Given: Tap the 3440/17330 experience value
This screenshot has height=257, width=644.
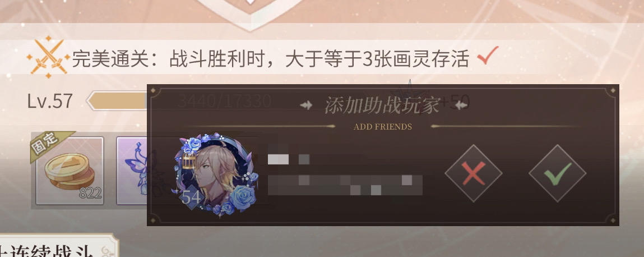Looking at the screenshot, I should coord(224,101).
